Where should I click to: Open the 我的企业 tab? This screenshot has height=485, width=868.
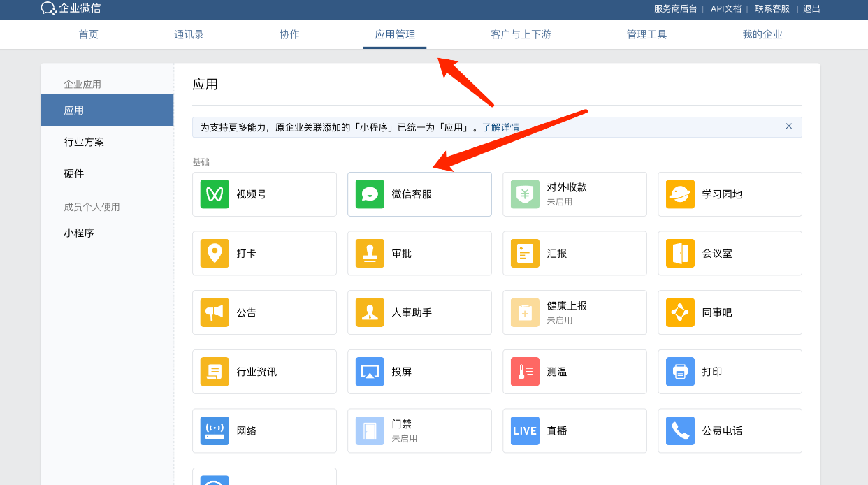(x=762, y=34)
